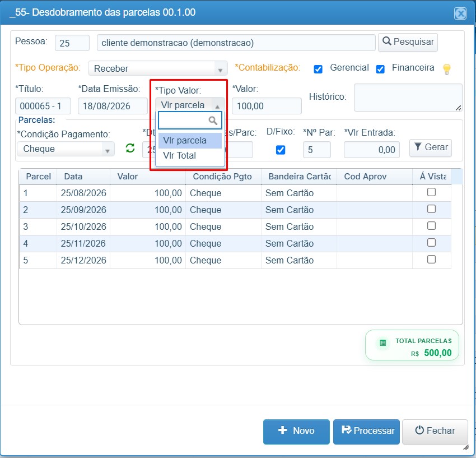Click the Data Emissão field
This screenshot has height=458, width=476.
pos(113,106)
